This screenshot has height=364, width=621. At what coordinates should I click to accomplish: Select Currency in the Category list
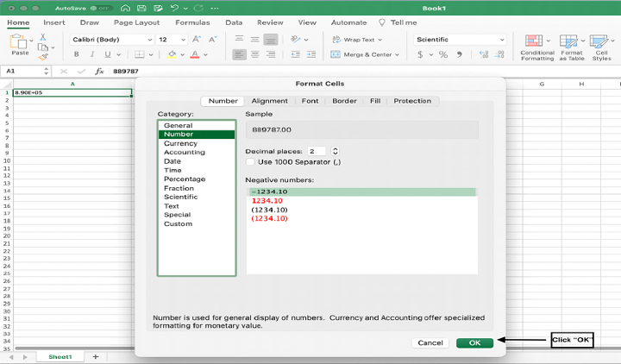pyautogui.click(x=180, y=143)
